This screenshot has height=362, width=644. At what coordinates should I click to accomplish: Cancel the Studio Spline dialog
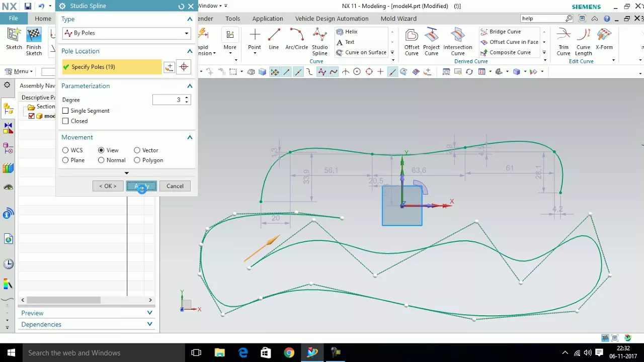[x=175, y=186]
